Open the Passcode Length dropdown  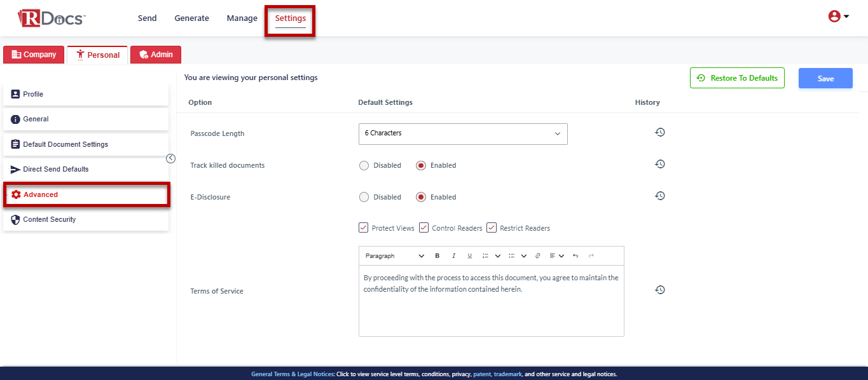[462, 134]
